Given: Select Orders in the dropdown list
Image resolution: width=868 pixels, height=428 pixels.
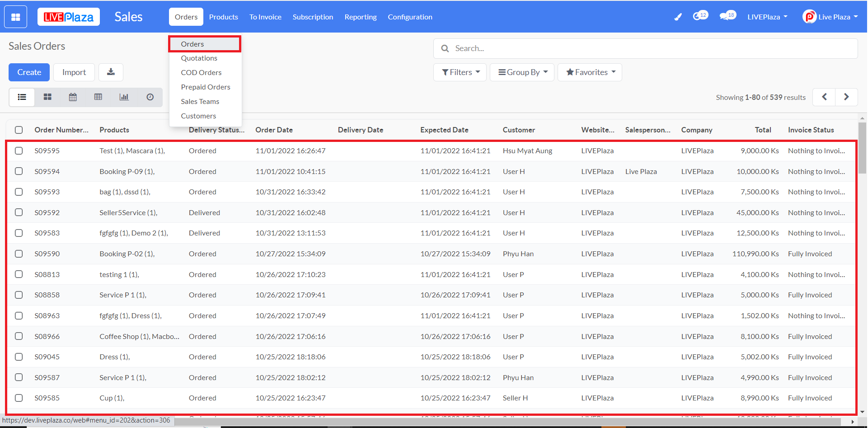Looking at the screenshot, I should coord(205,44).
